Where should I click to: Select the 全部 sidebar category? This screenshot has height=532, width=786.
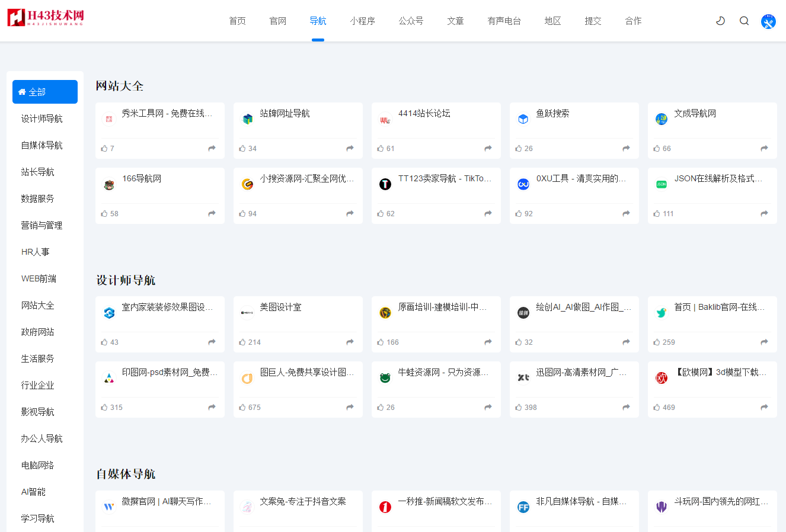(x=45, y=92)
